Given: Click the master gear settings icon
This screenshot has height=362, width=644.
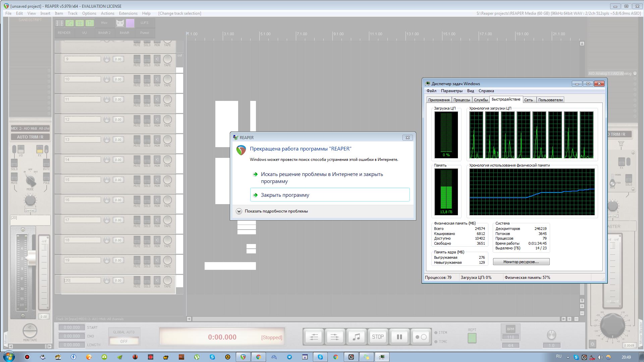Looking at the screenshot, I should pos(592,344).
